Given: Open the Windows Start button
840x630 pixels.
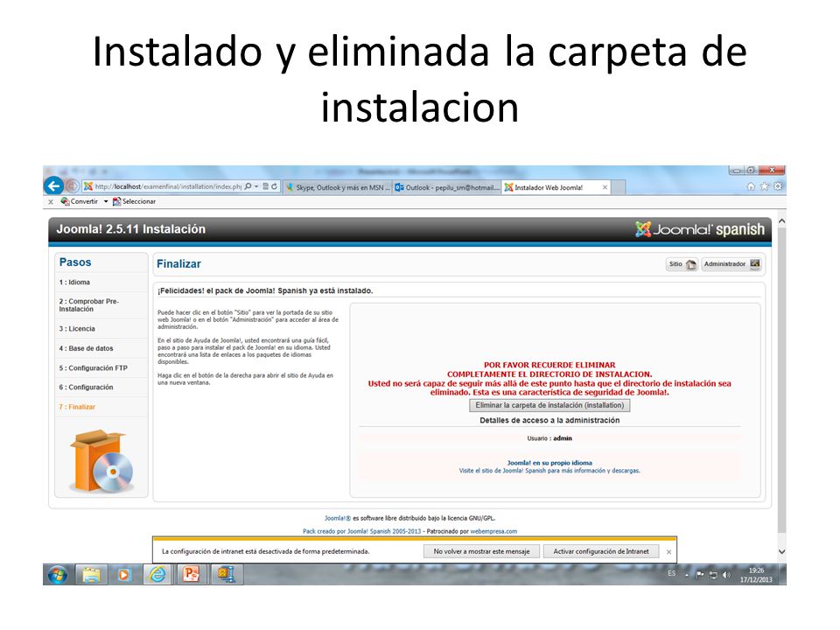Looking at the screenshot, I should pos(58,575).
